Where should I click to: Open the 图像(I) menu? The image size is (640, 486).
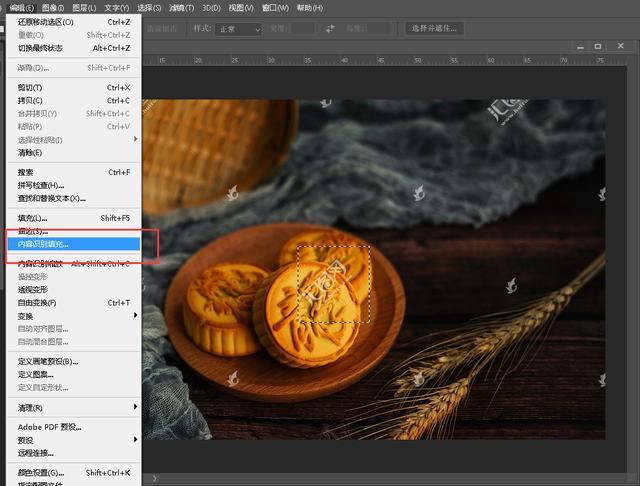(x=53, y=8)
